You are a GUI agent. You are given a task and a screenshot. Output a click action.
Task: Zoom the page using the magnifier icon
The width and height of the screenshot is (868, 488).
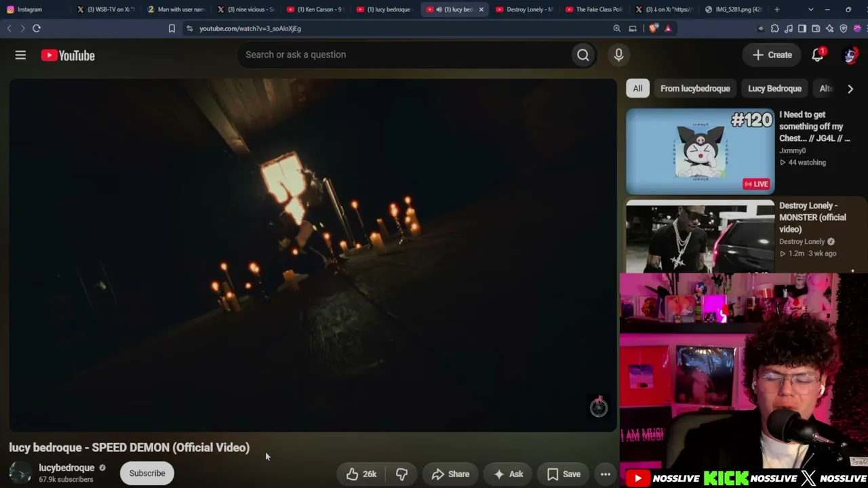coord(616,28)
